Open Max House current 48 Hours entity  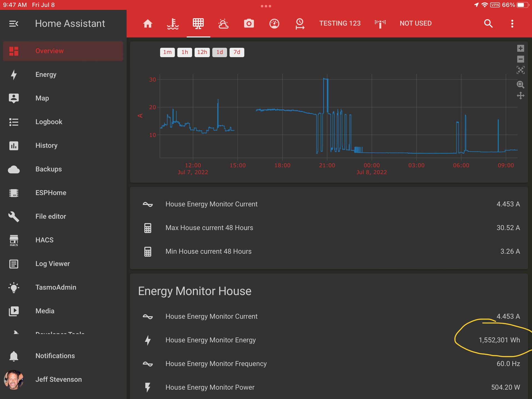pyautogui.click(x=209, y=228)
